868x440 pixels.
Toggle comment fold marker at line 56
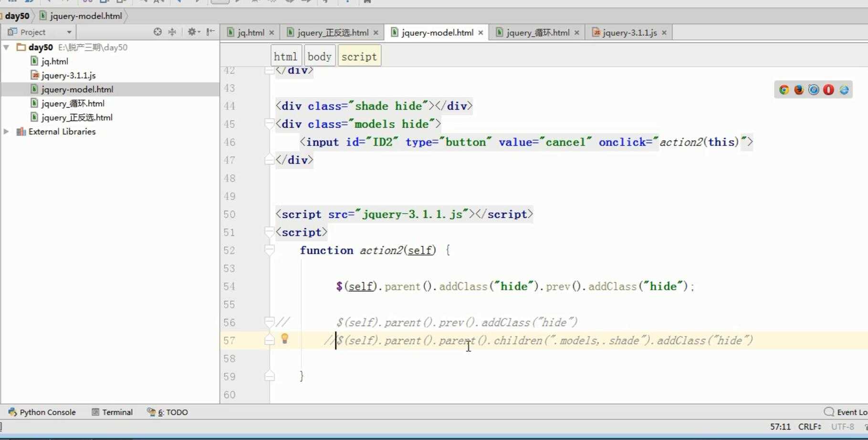[x=269, y=322]
